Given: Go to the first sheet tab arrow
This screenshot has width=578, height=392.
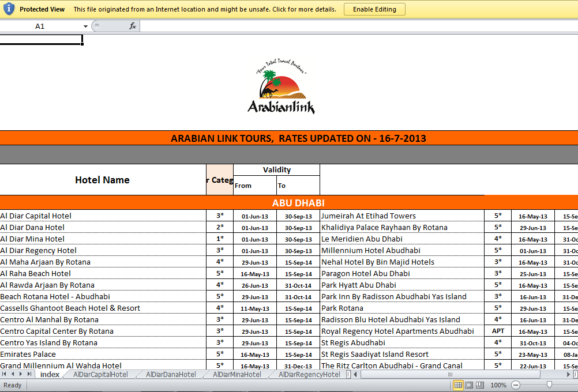Looking at the screenshot, I should point(5,374).
